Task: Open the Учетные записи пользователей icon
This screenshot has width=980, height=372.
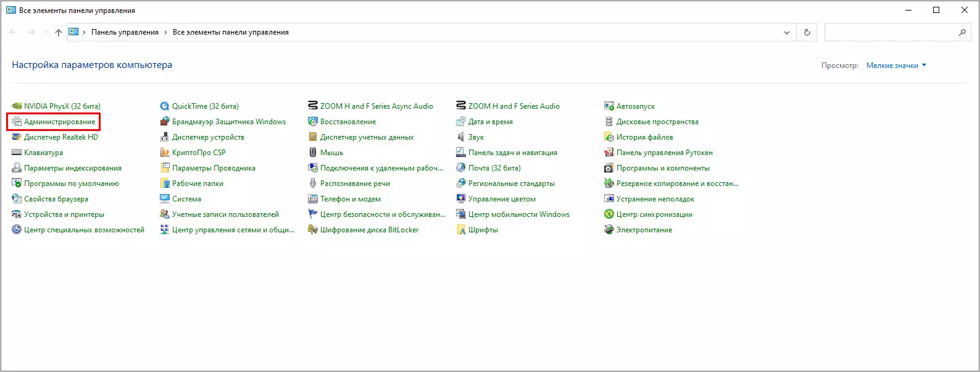Action: (165, 214)
